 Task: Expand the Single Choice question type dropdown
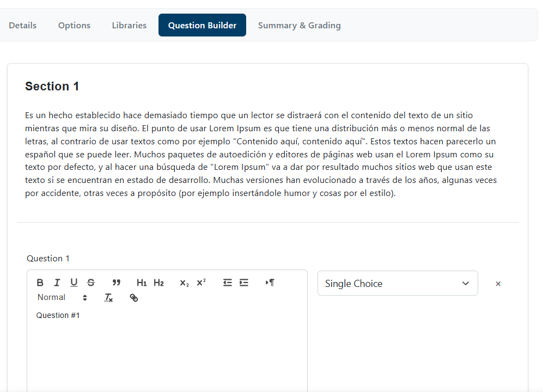tap(397, 284)
